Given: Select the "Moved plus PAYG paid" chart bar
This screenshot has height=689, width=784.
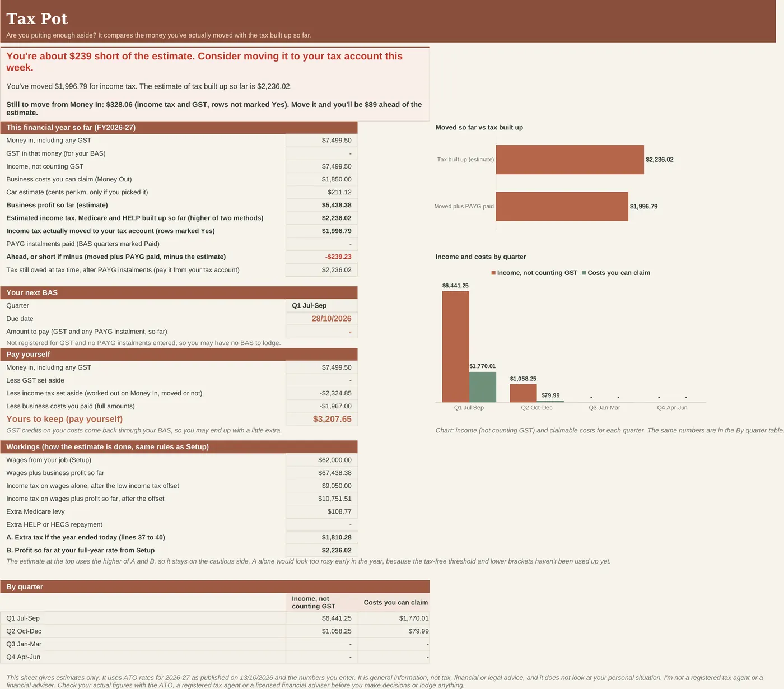Looking at the screenshot, I should pyautogui.click(x=562, y=207).
